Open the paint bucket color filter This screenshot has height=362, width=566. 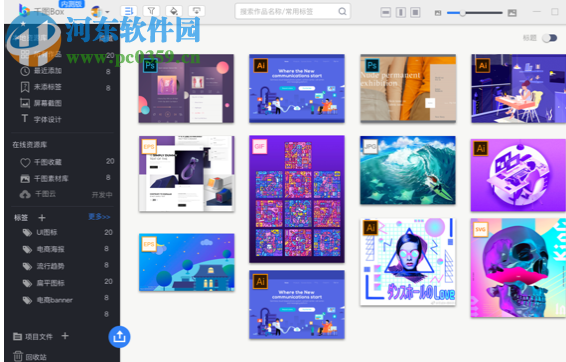point(174,11)
